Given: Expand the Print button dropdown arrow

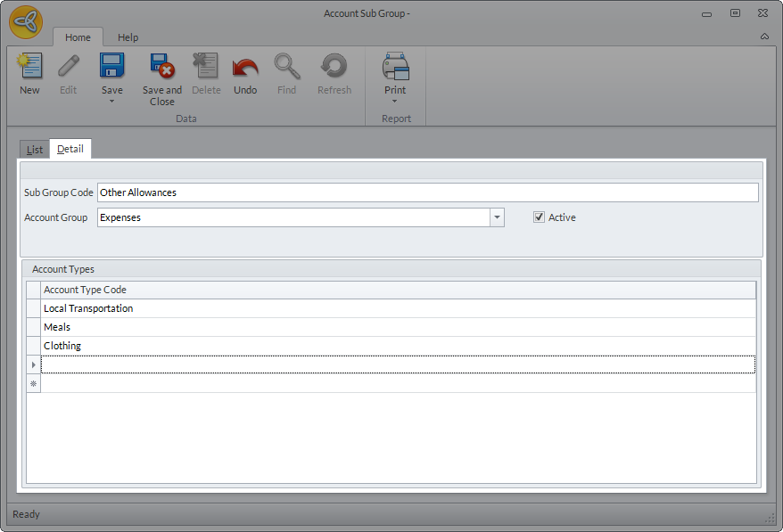Looking at the screenshot, I should click(395, 101).
